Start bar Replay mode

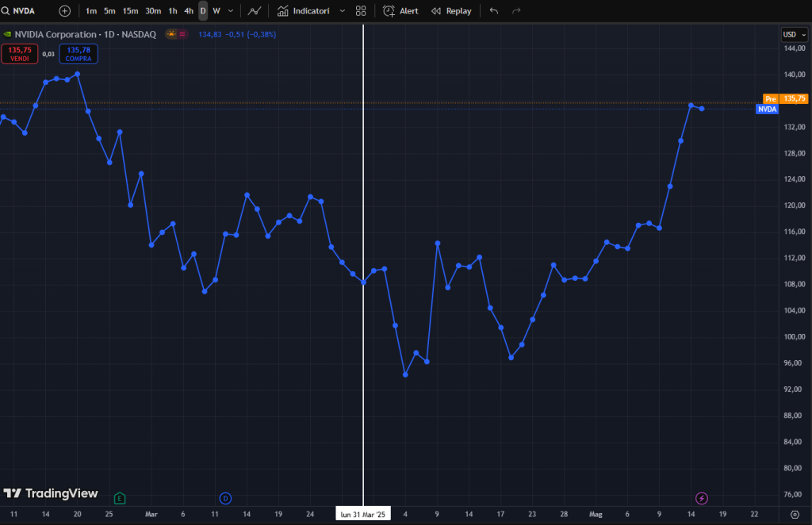click(451, 11)
